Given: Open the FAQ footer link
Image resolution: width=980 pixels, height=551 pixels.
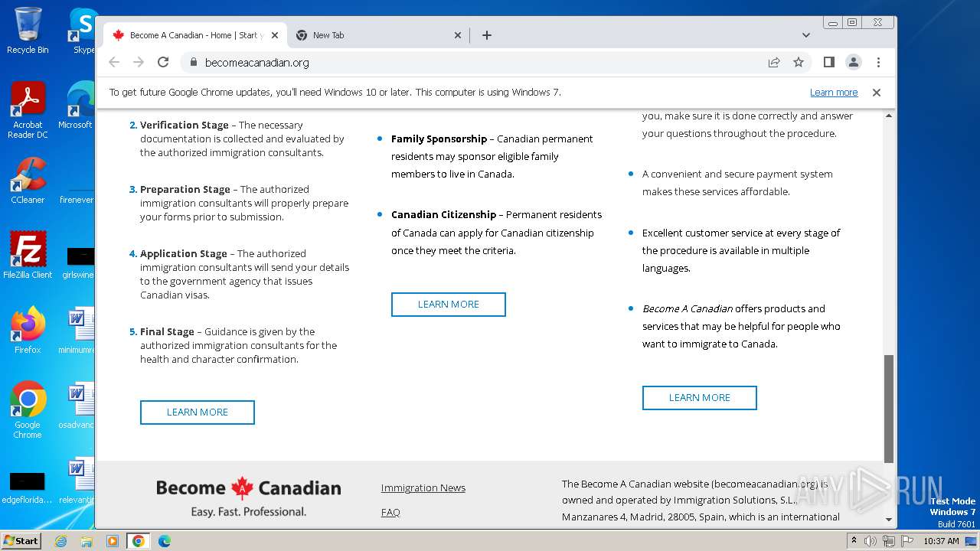Looking at the screenshot, I should 390,512.
